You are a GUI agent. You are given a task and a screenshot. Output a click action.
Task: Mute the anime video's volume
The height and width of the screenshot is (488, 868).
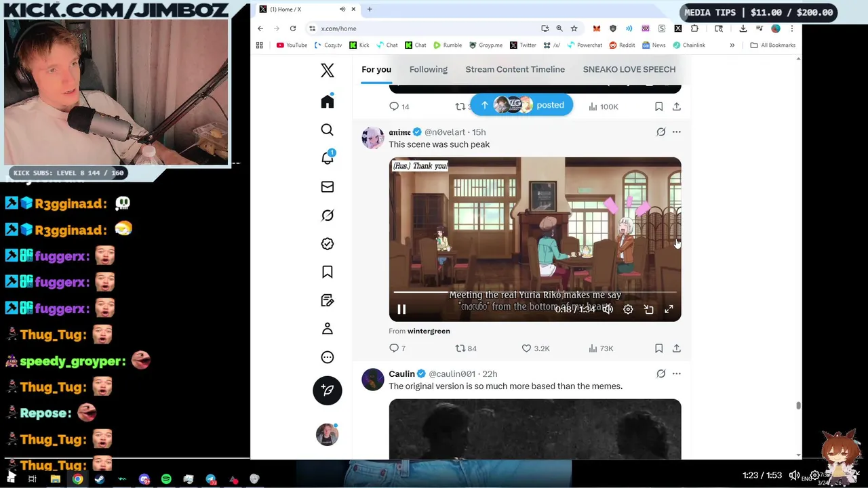pos(608,310)
